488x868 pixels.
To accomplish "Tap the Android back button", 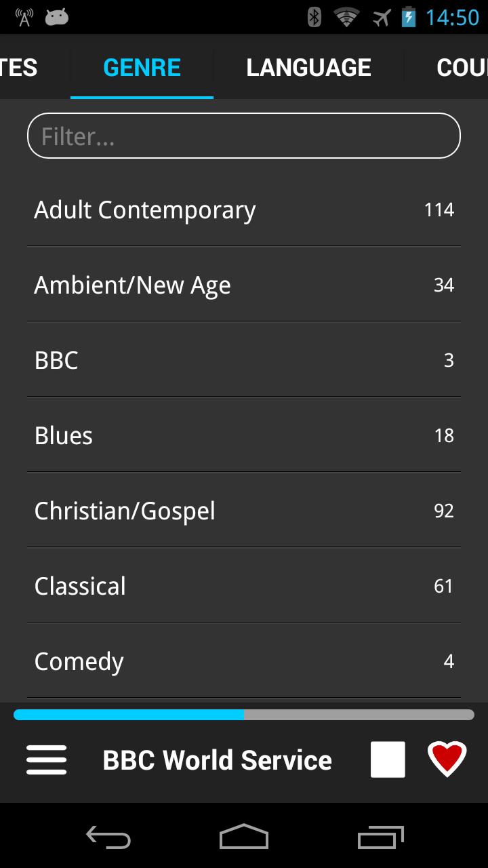I will tap(108, 838).
